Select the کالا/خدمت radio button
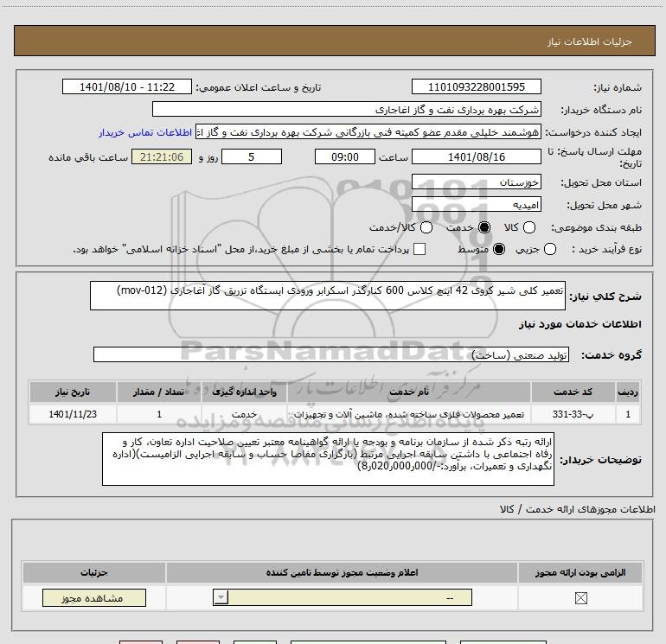Image resolution: width=666 pixels, height=644 pixels. click(426, 227)
